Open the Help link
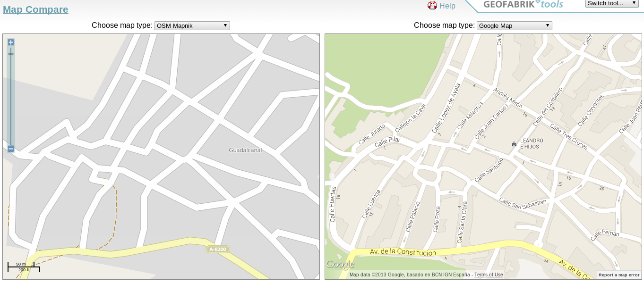This screenshot has width=644, height=283. 447,6
